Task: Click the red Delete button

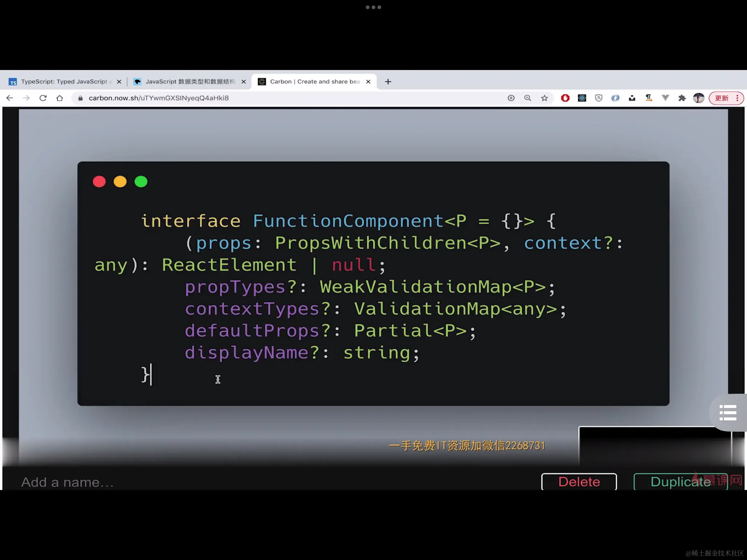Action: 579,482
